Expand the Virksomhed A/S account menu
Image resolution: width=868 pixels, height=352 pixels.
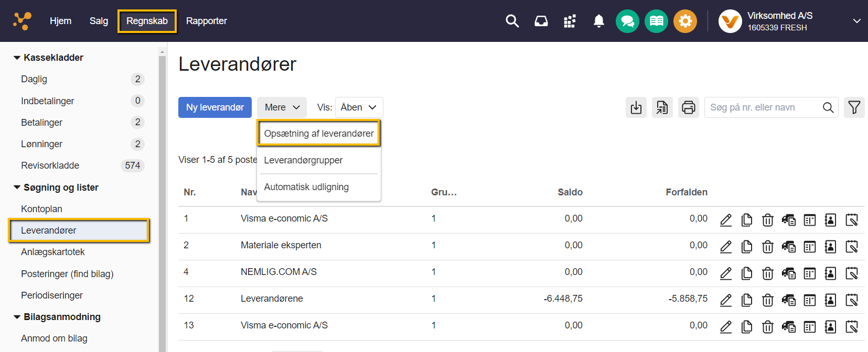(x=856, y=21)
